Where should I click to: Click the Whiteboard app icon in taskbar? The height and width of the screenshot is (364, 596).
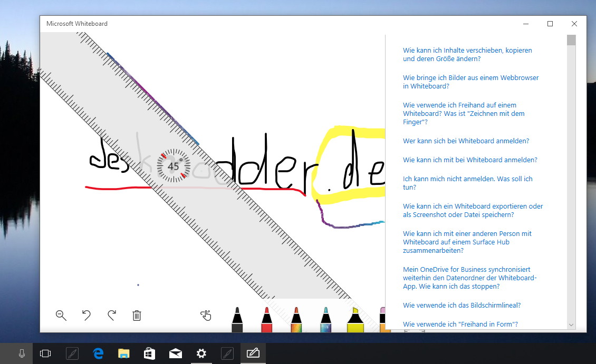(x=253, y=353)
